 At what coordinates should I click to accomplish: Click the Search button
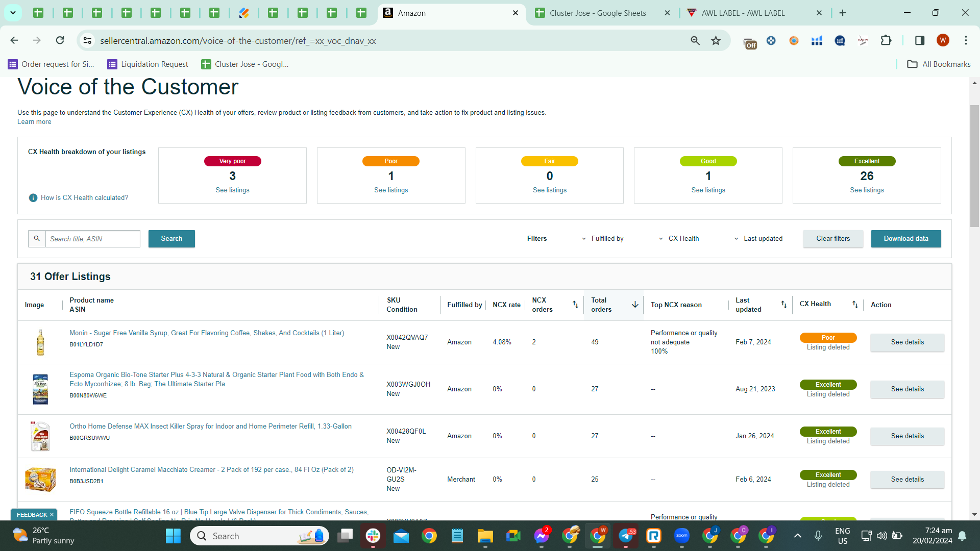pos(171,239)
